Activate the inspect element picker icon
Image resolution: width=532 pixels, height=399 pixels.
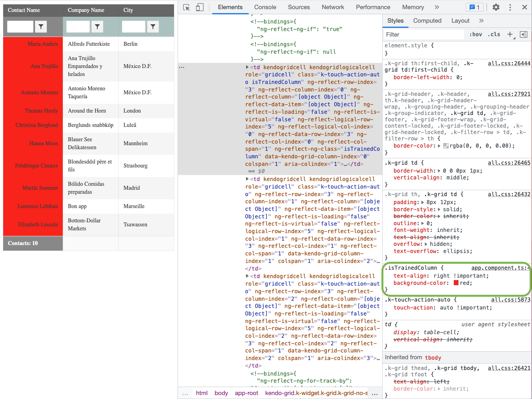(x=186, y=7)
